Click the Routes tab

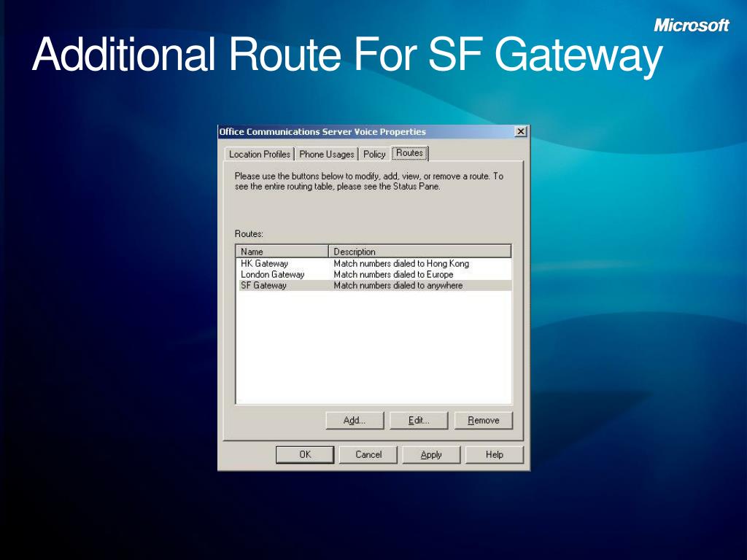pos(410,153)
